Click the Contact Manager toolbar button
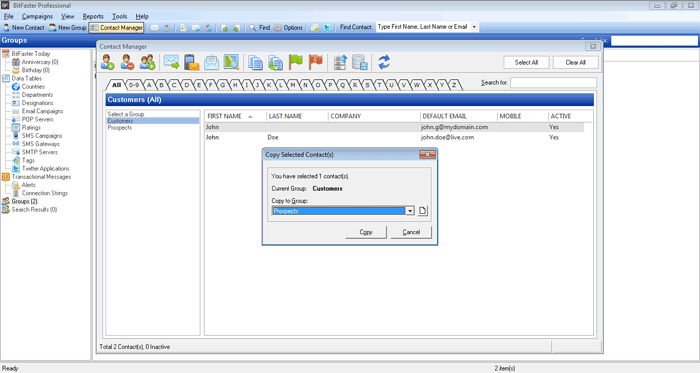This screenshot has width=700, height=373. (x=117, y=28)
